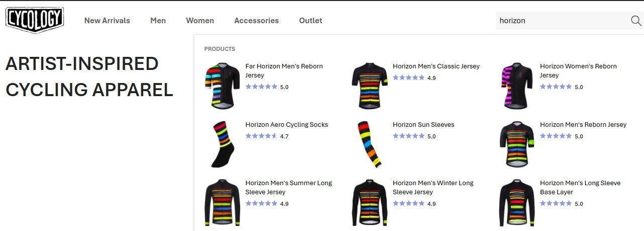
Task: Open the Men menu
Action: click(158, 21)
